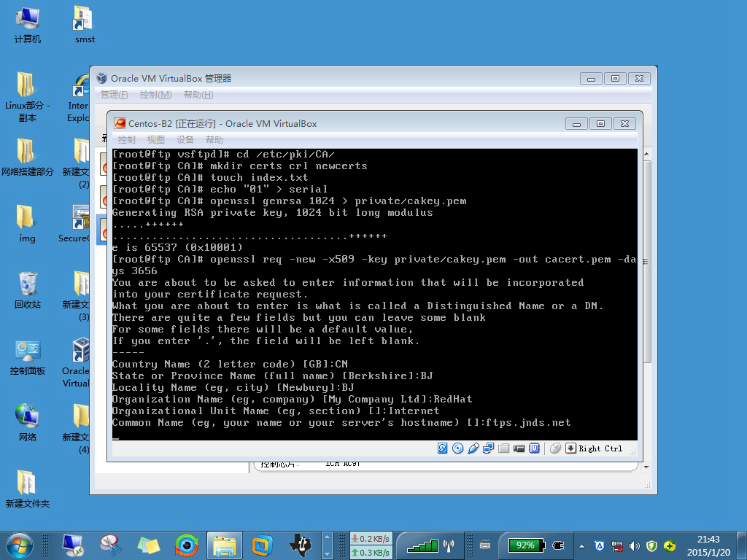Click the taskbar toolbar scroll-up arrow
Screen dimensions: 747x560
pos(327,537)
